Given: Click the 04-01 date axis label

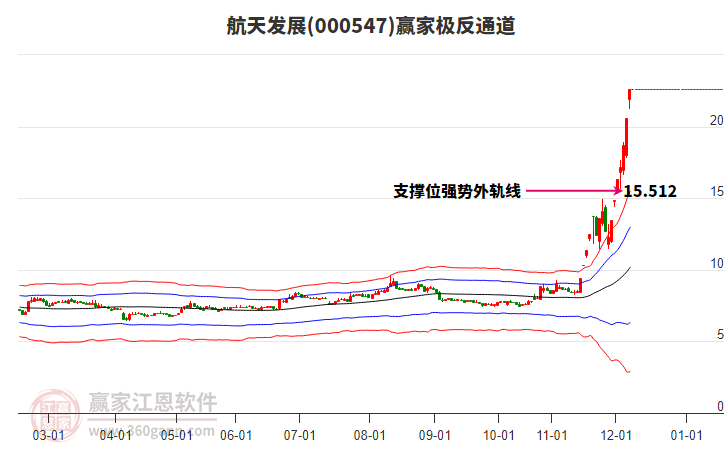Looking at the screenshot, I should click(x=115, y=435).
